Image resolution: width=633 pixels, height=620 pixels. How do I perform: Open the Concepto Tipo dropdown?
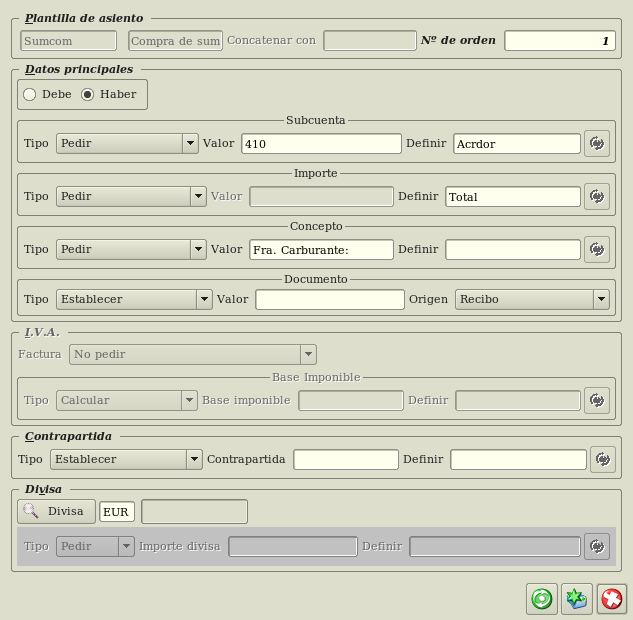[131, 249]
